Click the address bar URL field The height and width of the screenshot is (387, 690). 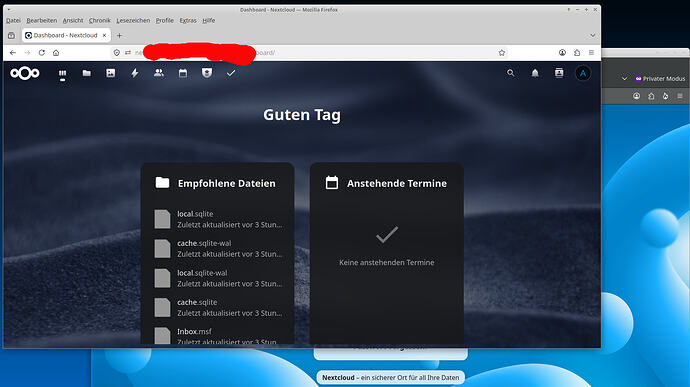(308, 53)
